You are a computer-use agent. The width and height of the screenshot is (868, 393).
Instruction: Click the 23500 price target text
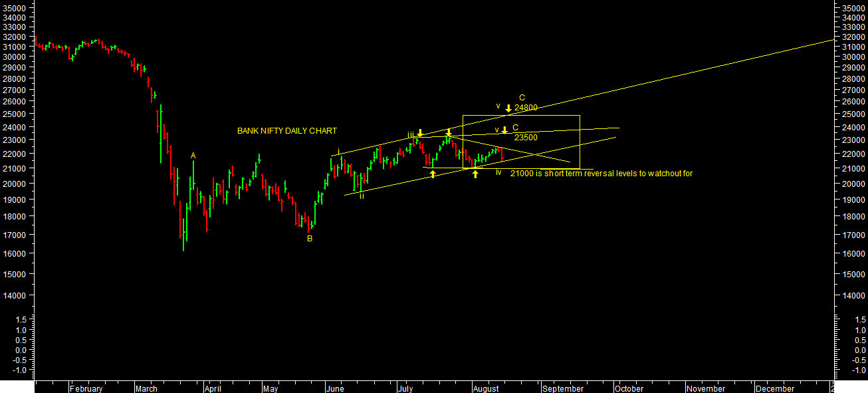pos(526,138)
